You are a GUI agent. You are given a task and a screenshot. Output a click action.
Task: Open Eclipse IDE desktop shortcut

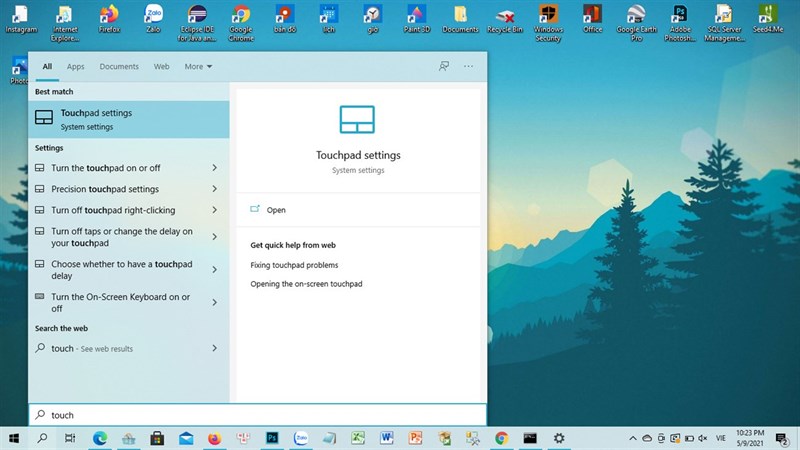(198, 18)
